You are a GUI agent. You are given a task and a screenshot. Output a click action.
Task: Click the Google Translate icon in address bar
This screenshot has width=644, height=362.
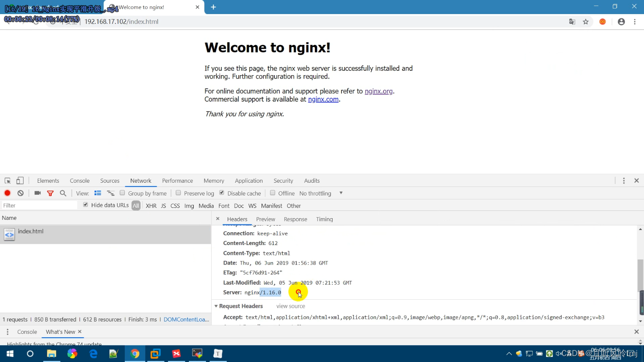(x=572, y=22)
